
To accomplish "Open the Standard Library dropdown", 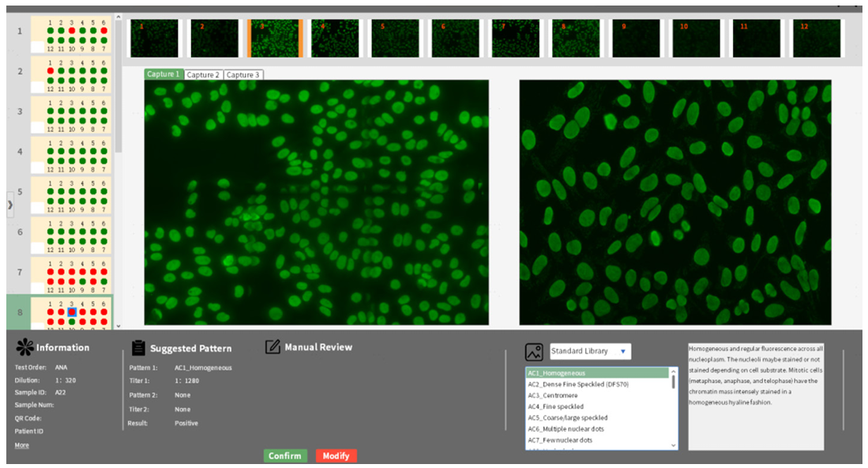I will 590,351.
